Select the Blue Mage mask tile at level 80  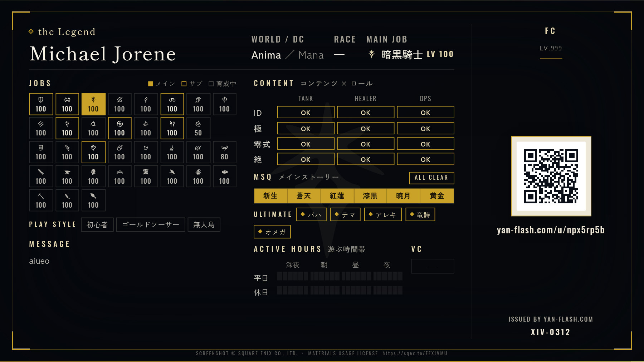[224, 152]
